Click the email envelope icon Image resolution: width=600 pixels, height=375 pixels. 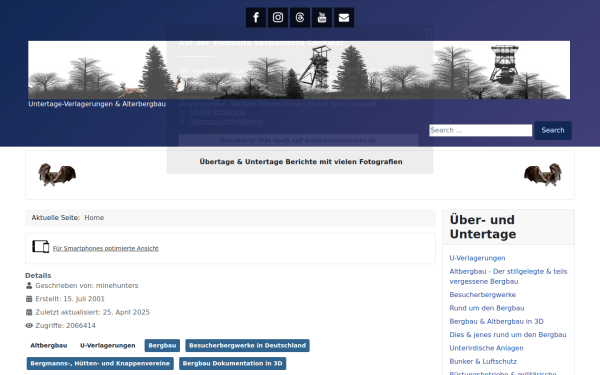tap(344, 18)
